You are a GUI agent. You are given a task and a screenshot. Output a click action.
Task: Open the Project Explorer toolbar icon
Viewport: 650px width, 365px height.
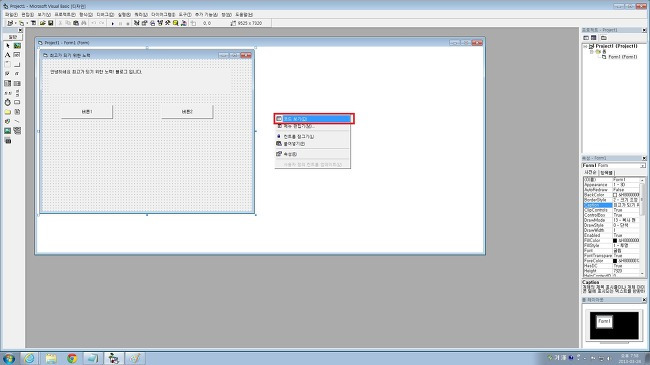(x=136, y=23)
